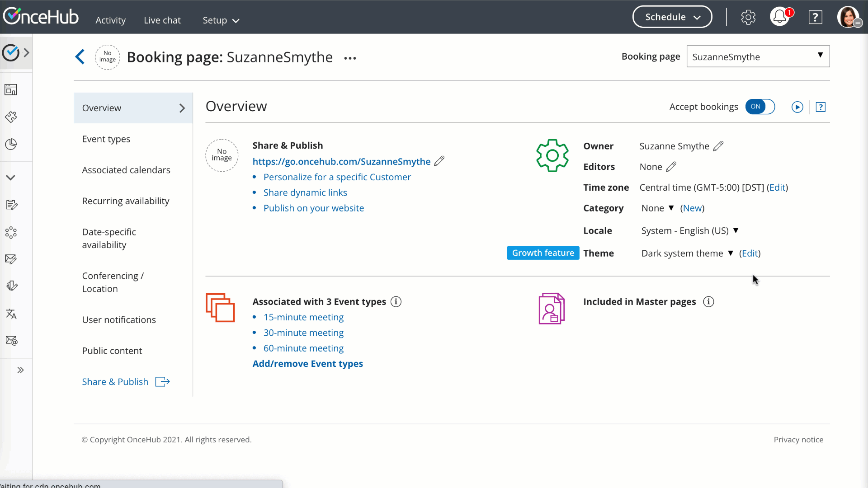The width and height of the screenshot is (868, 488).
Task: Expand the left sidebar with double chevron
Action: click(x=20, y=370)
